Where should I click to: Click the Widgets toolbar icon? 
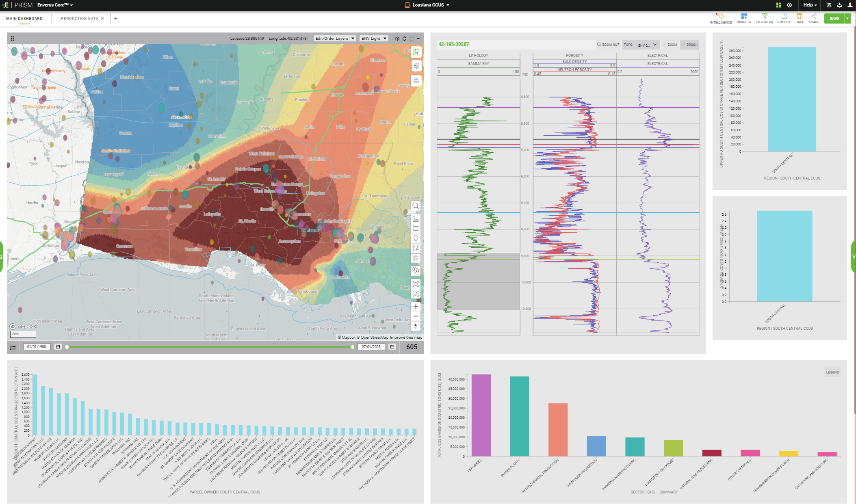743,16
